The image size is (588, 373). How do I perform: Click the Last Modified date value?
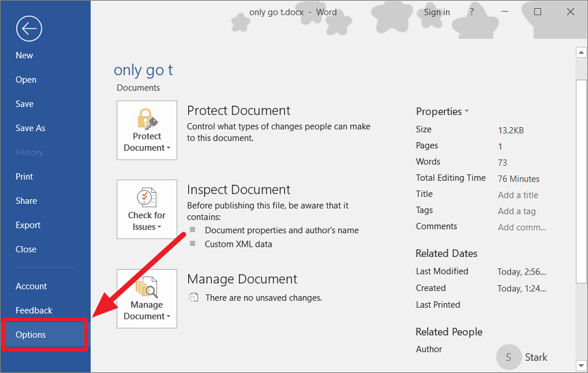(521, 272)
